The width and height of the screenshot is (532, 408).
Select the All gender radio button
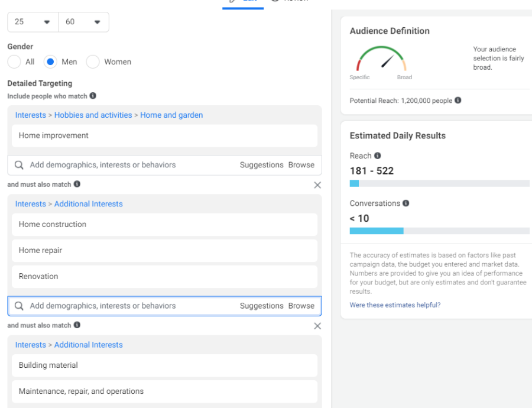pos(14,62)
